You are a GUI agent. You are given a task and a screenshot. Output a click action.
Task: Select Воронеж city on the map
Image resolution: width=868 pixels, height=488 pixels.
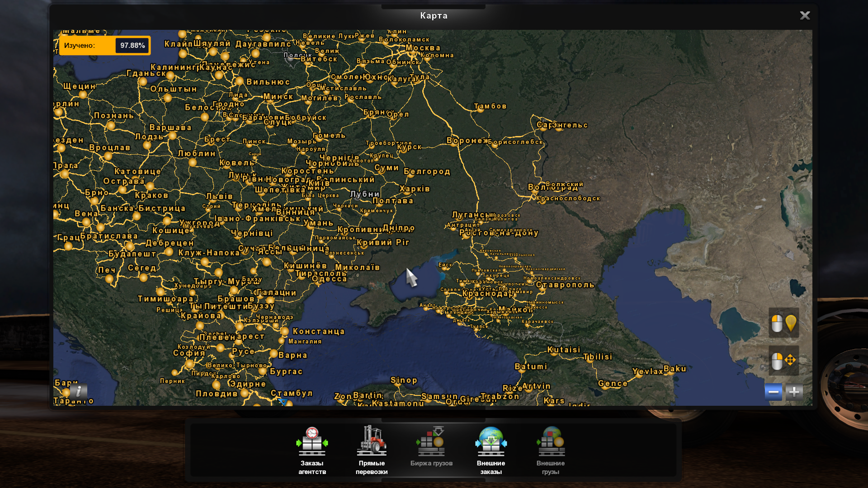coord(468,141)
